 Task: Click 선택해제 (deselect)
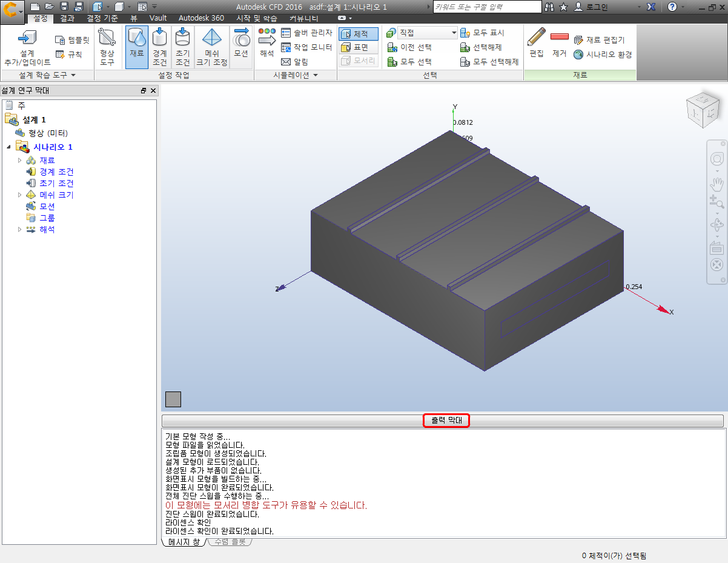click(481, 47)
